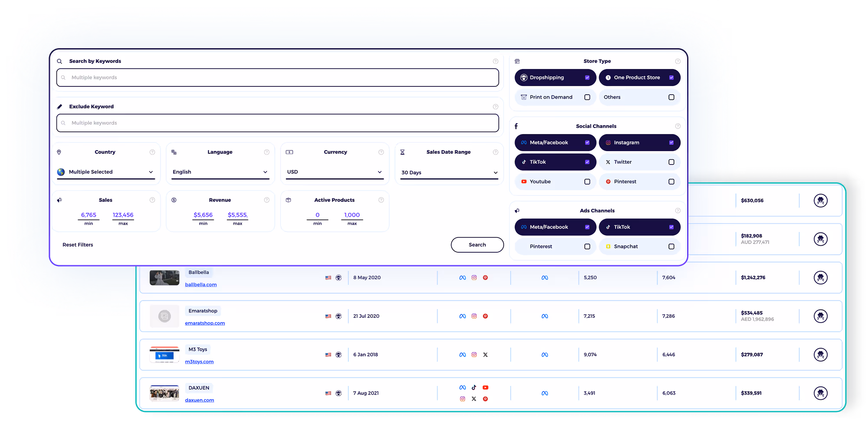Click X icon in M3 Toys row

tap(485, 355)
